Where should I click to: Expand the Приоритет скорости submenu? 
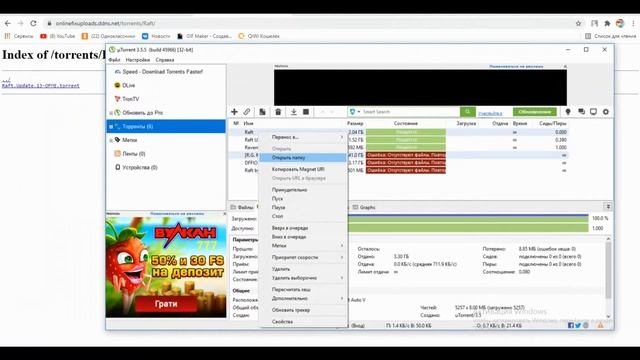[304, 258]
